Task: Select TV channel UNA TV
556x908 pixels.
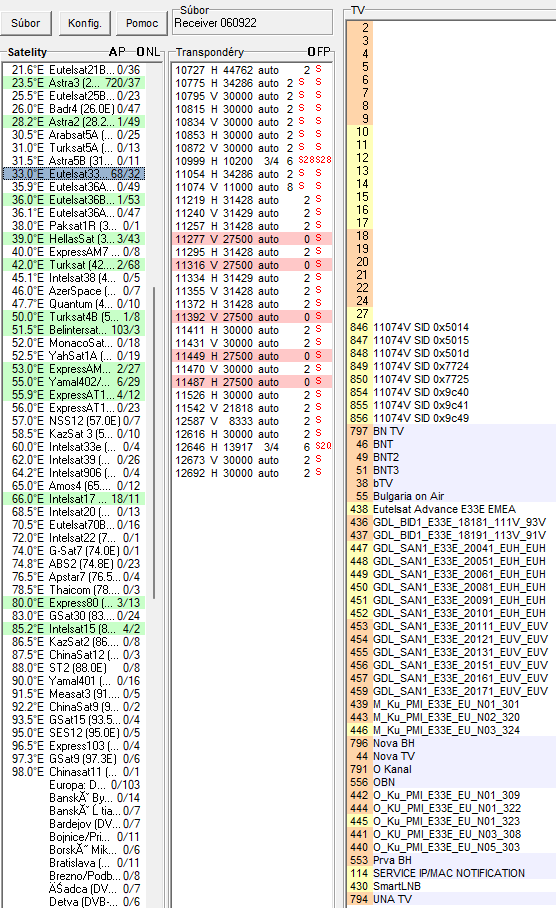Action: 451,899
